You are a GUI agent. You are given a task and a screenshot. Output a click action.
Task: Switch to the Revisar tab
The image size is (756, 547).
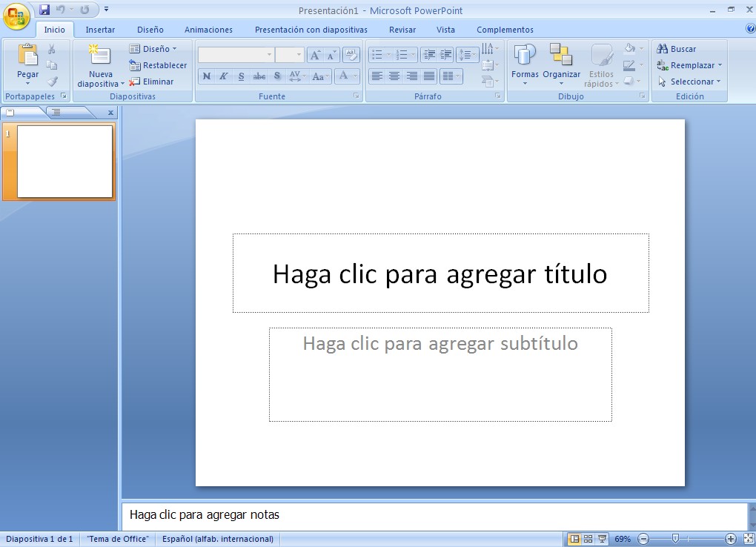[x=402, y=30]
